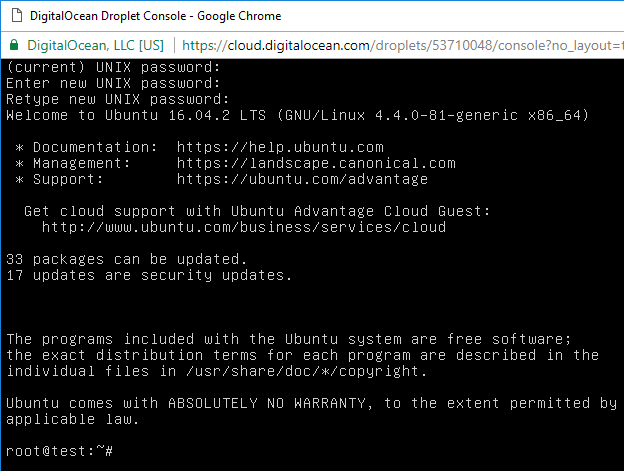Click the asterisk bullet beside Documentation
The height and width of the screenshot is (471, 624).
19,148
